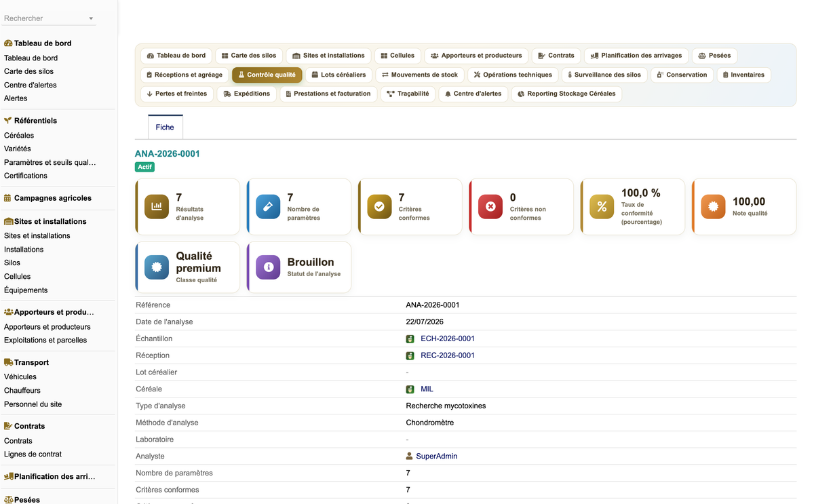Image resolution: width=814 pixels, height=504 pixels.
Task: Open Silos in the sidebar
Action: 12,263
